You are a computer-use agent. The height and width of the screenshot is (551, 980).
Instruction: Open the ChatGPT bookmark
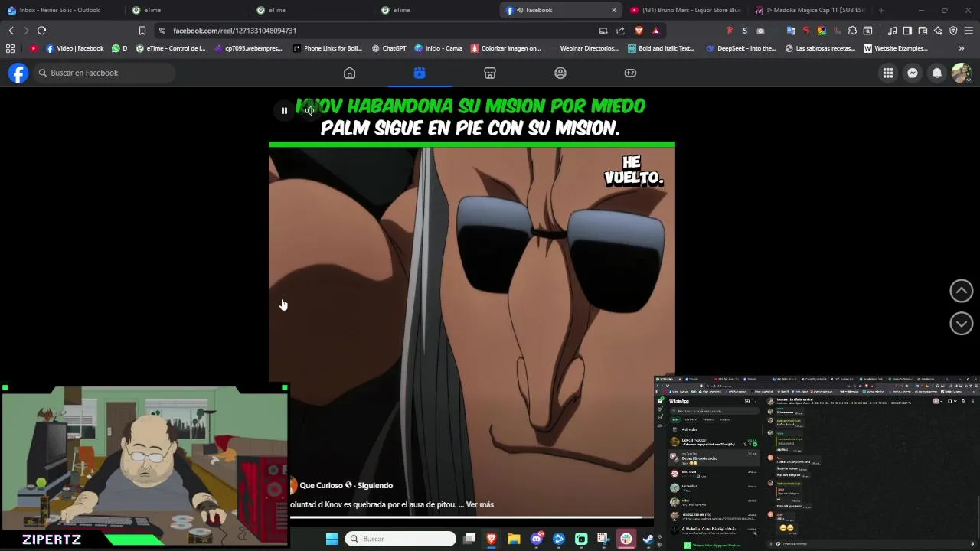click(x=389, y=48)
